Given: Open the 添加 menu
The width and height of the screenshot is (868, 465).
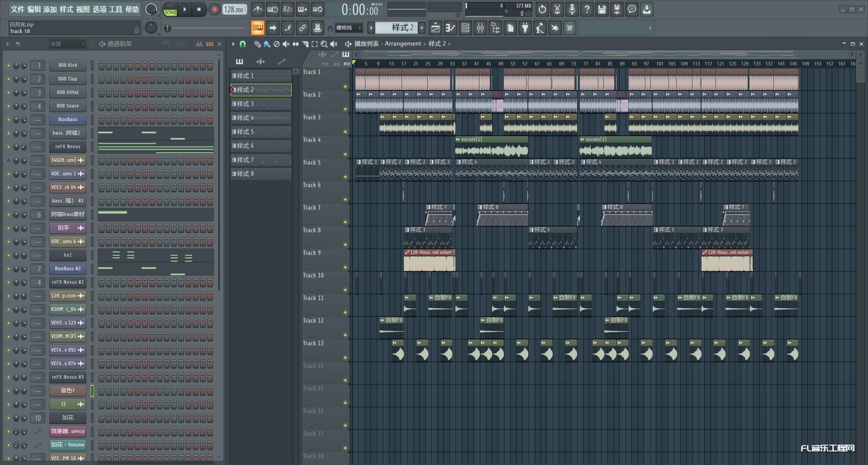Looking at the screenshot, I should coord(50,9).
